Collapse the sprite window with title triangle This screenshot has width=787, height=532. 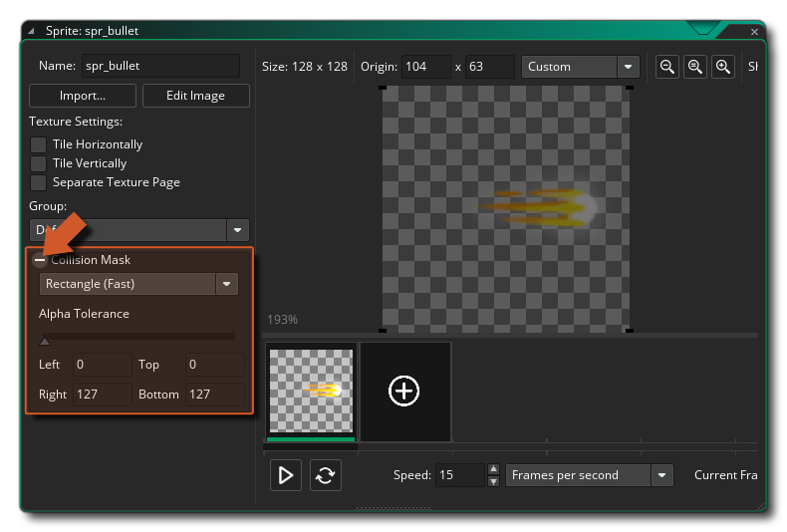pyautogui.click(x=31, y=31)
